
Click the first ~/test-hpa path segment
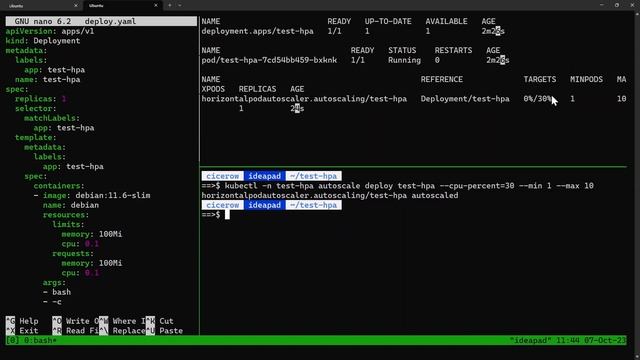pos(313,176)
